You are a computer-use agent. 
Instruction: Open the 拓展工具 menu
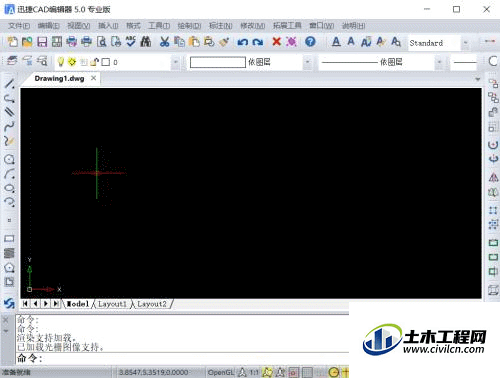(x=287, y=26)
